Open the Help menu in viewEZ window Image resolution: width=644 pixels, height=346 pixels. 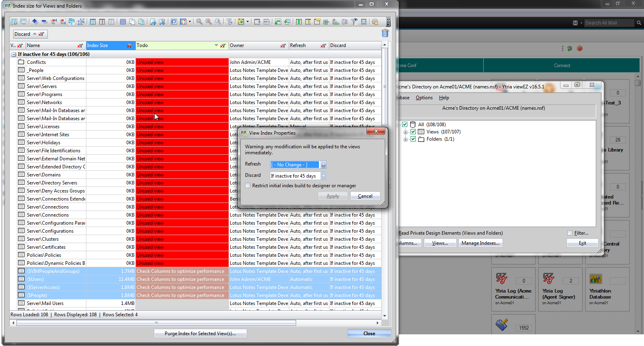click(x=444, y=98)
